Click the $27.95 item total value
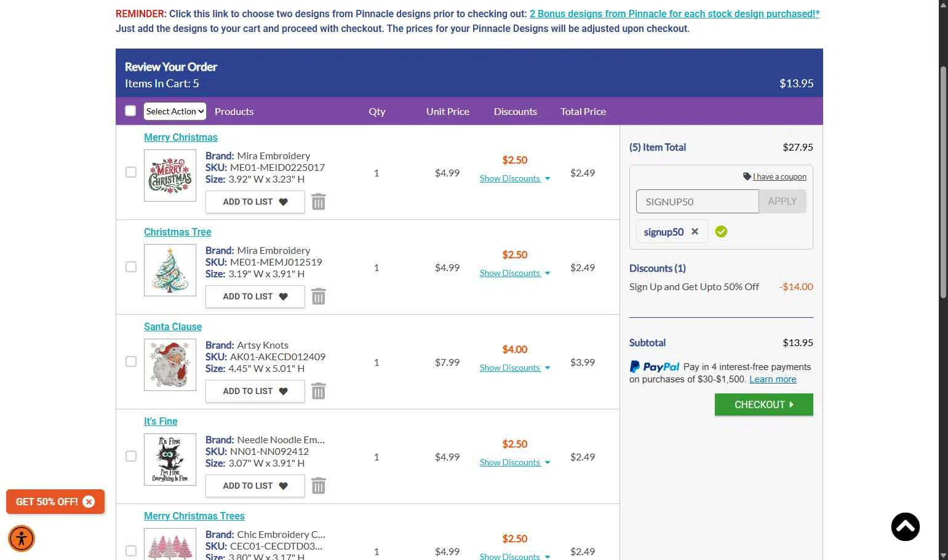The width and height of the screenshot is (948, 560). tap(798, 147)
